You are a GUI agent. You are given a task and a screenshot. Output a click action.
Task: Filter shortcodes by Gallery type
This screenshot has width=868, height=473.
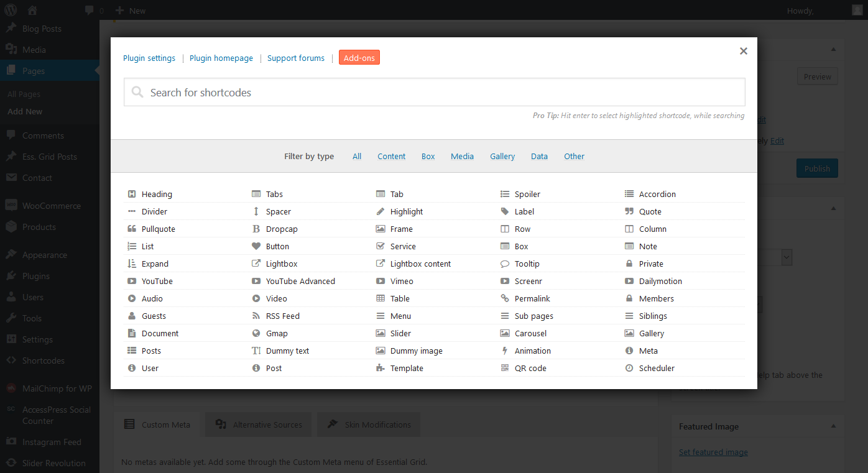click(502, 157)
